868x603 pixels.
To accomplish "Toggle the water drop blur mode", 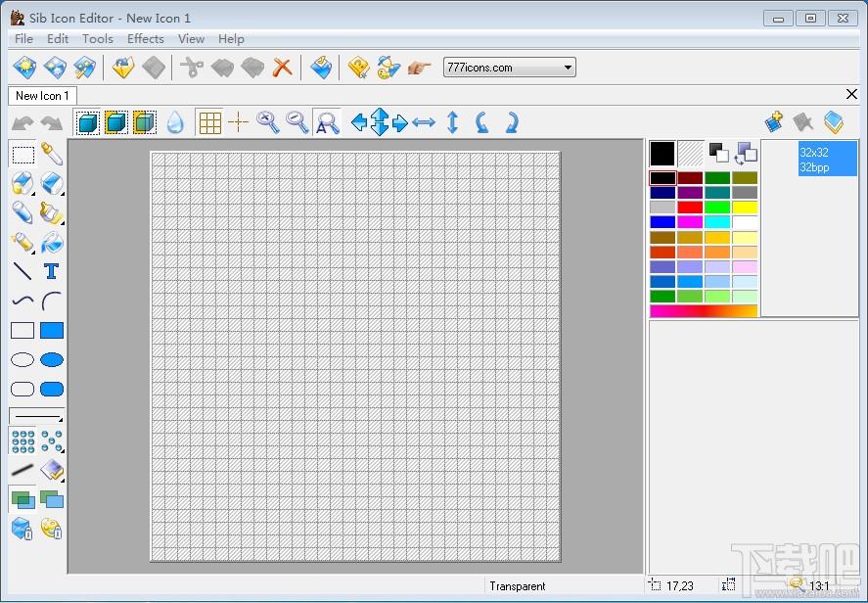I will tap(175, 122).
